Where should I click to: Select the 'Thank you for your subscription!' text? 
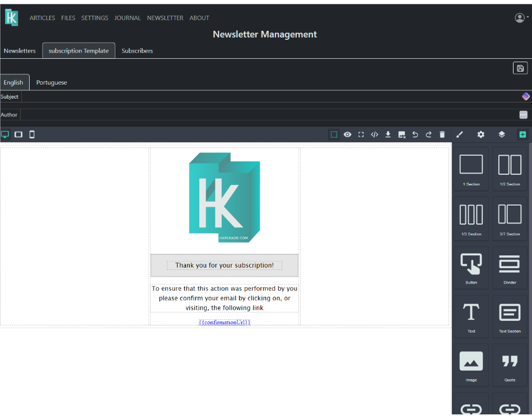[224, 265]
